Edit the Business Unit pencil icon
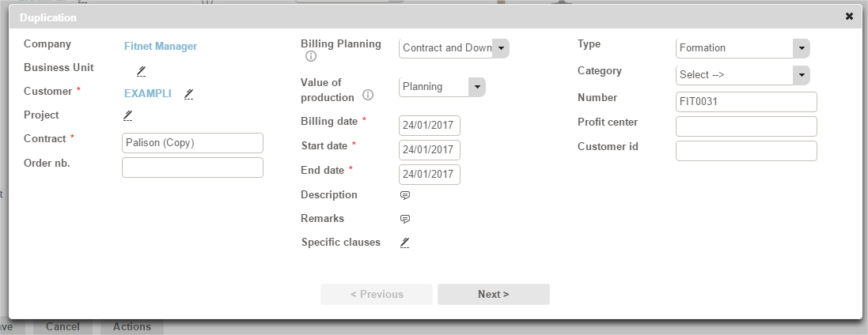The height and width of the screenshot is (335, 868). (141, 71)
